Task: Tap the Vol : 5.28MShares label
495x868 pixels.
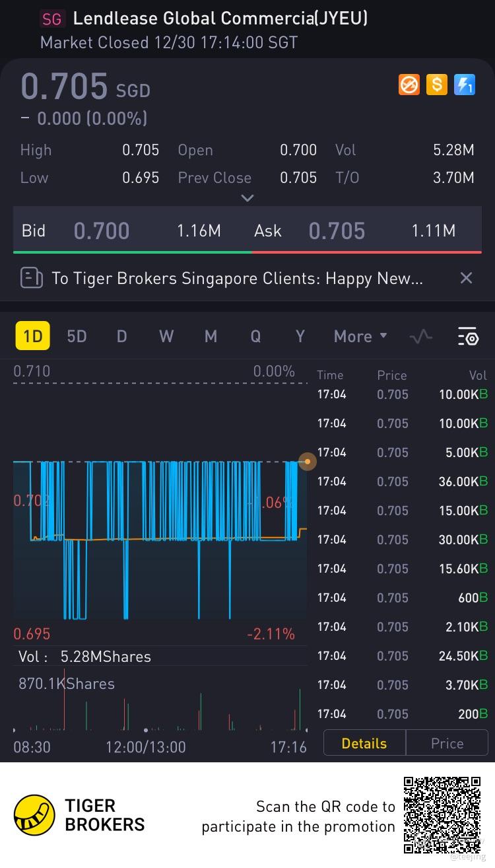Action: click(85, 657)
